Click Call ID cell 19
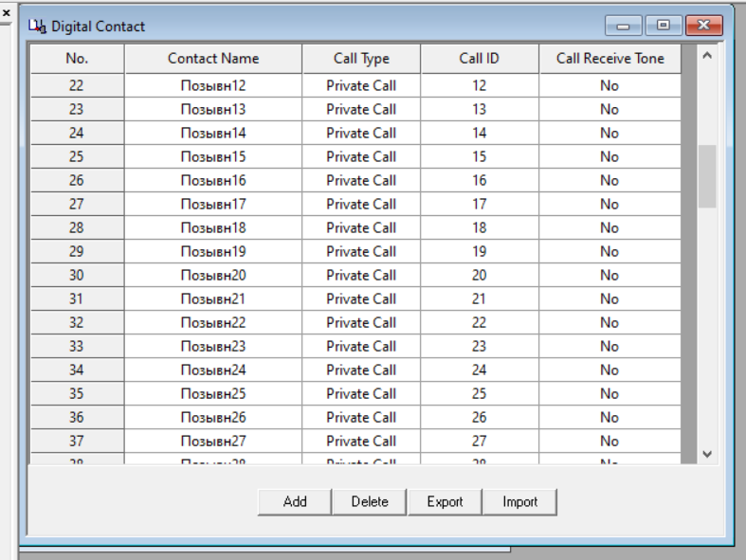The image size is (746, 560). [479, 251]
